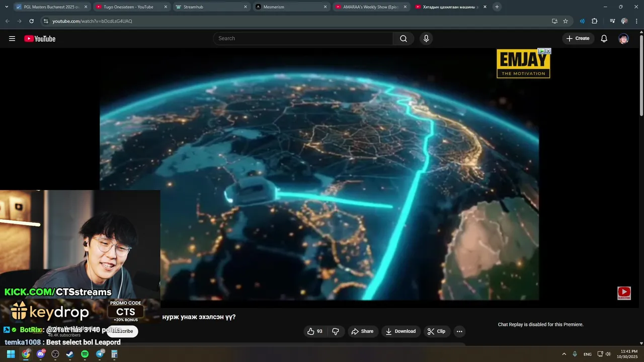Open the clock showing 11:41 PM
The width and height of the screenshot is (644, 362).
(x=627, y=354)
